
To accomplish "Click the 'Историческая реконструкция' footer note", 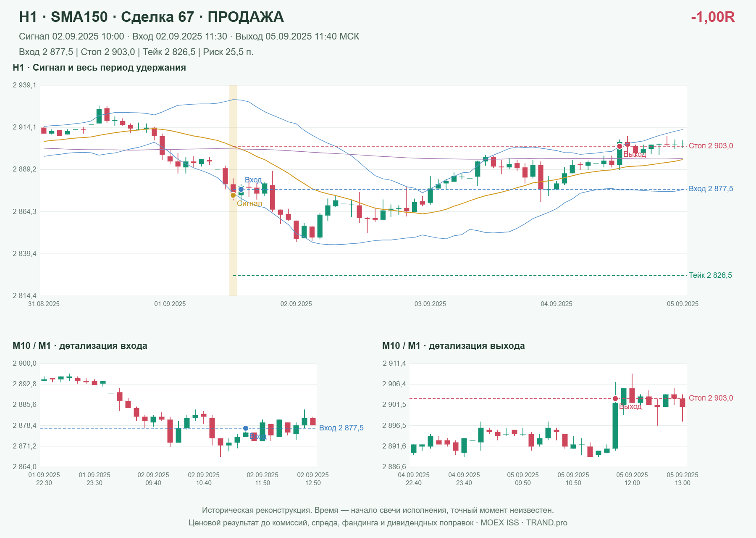I will [x=378, y=510].
